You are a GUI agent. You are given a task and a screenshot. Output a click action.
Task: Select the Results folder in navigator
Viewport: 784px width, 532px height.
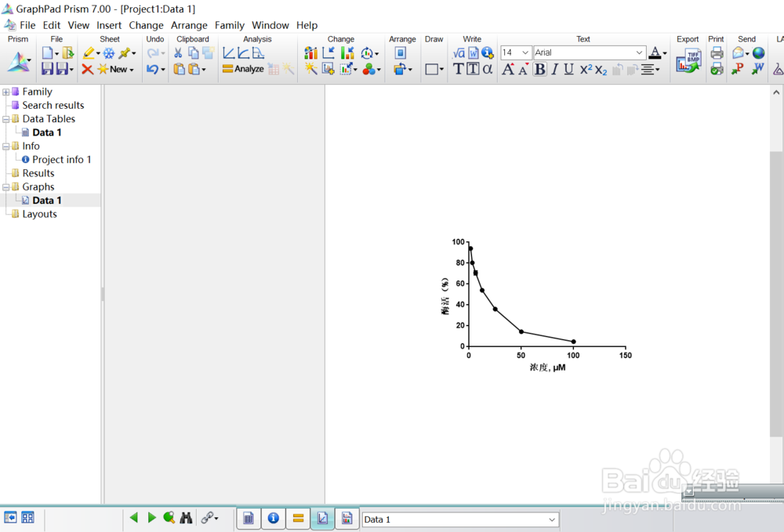click(38, 173)
